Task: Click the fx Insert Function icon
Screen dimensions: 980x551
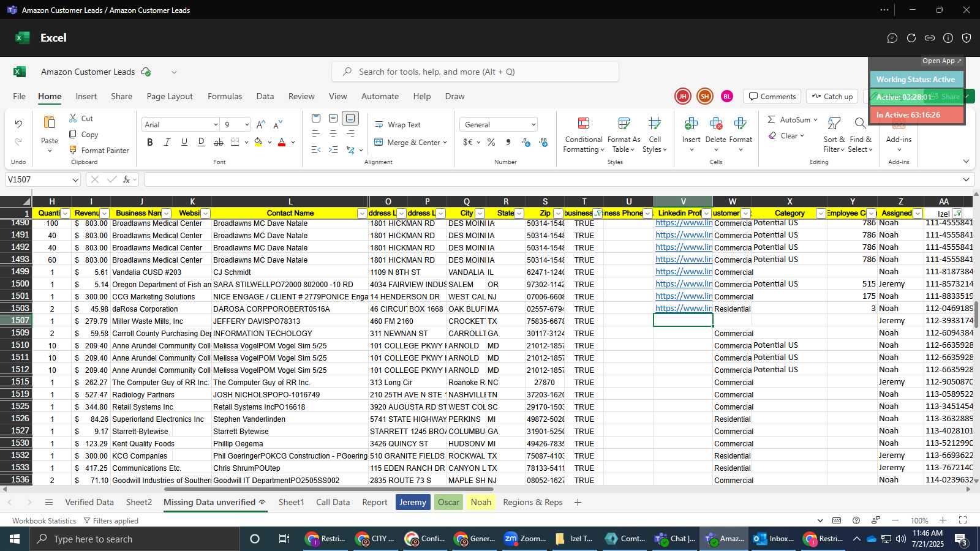Action: (x=127, y=179)
